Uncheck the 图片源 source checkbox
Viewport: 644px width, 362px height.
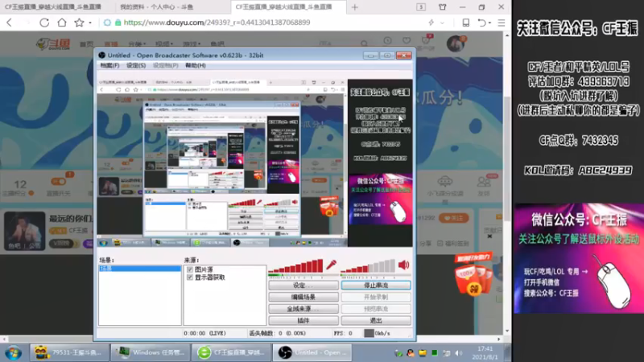(190, 269)
